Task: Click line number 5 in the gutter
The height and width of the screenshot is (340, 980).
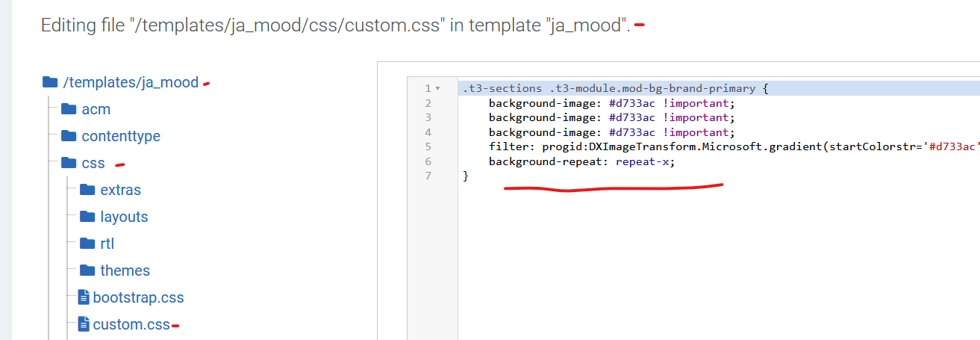Action: (428, 146)
